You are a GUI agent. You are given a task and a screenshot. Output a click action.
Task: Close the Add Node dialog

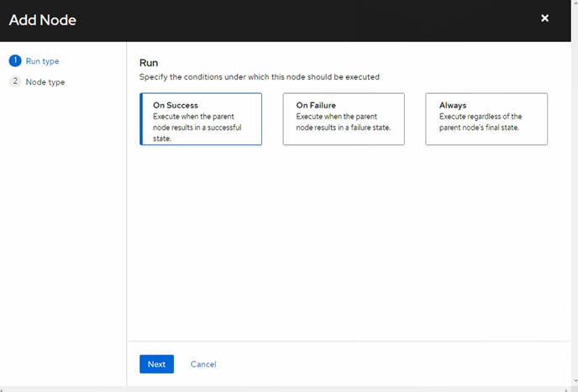point(544,18)
